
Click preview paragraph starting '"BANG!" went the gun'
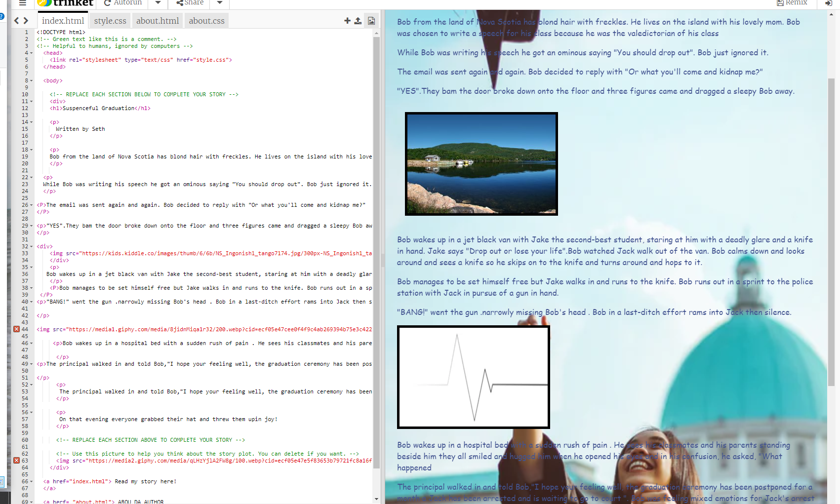[594, 312]
